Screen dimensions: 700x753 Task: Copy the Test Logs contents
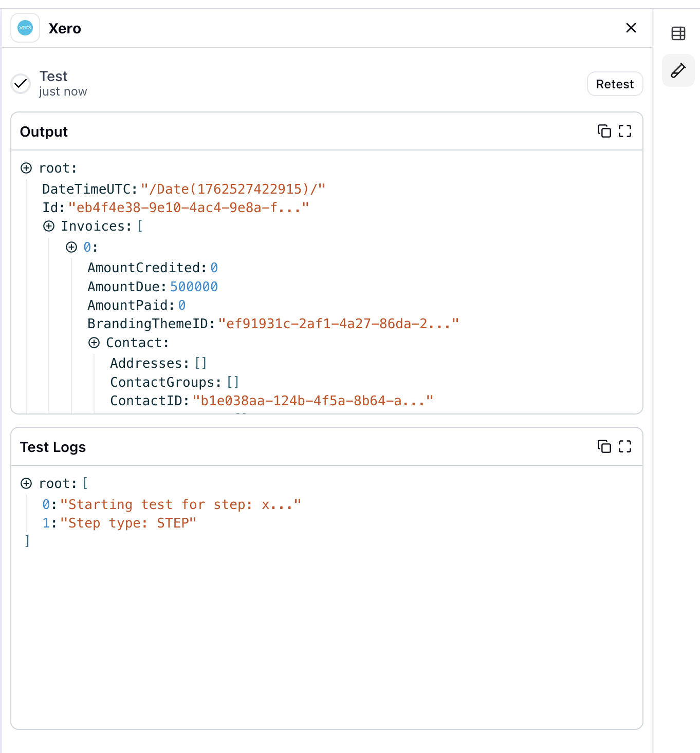tap(604, 447)
